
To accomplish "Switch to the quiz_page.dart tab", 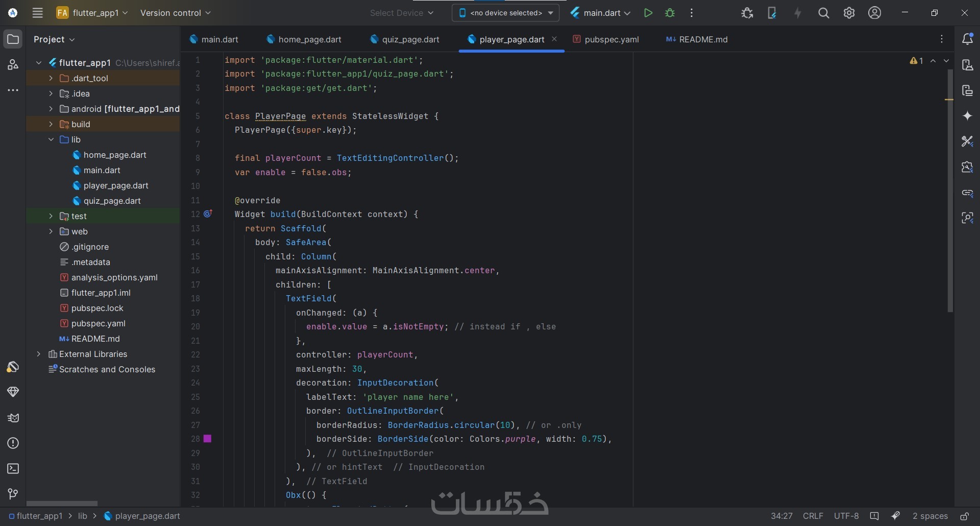I will click(405, 39).
